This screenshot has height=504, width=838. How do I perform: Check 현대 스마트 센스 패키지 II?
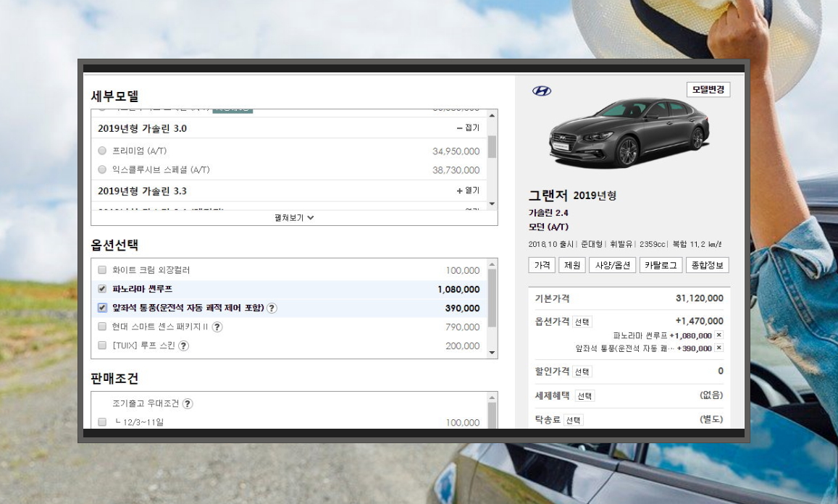[102, 327]
